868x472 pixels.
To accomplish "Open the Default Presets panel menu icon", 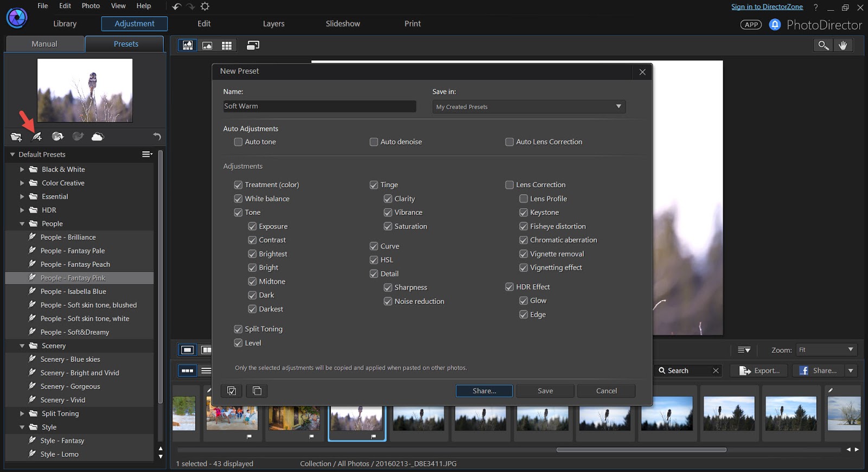I will click(147, 155).
